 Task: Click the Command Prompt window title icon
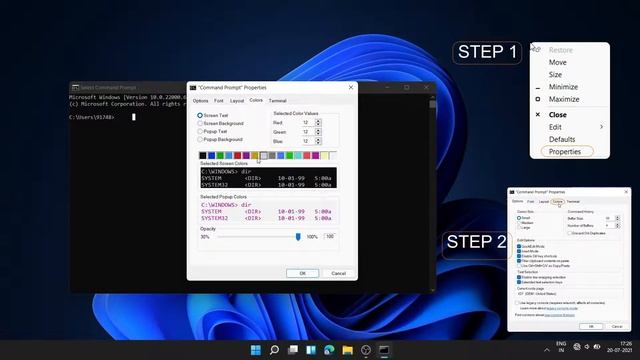(x=75, y=87)
